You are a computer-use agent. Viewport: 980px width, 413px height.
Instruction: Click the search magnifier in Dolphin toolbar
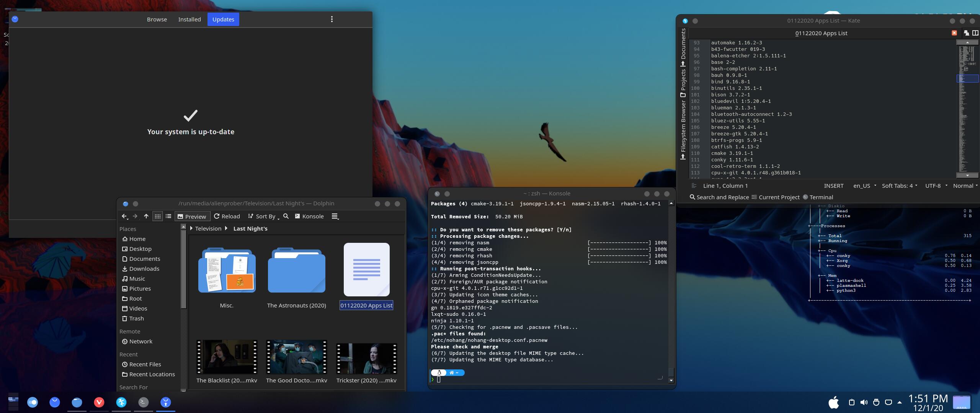(286, 216)
